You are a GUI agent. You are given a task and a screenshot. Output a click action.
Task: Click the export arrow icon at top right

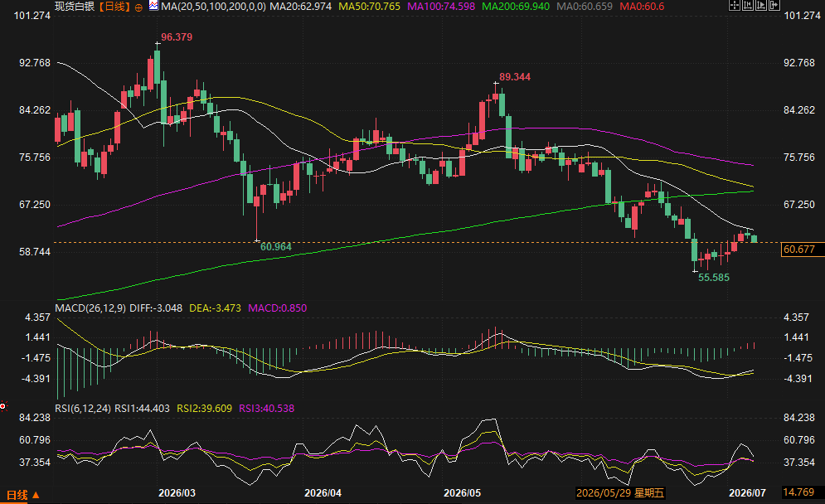(774, 5)
